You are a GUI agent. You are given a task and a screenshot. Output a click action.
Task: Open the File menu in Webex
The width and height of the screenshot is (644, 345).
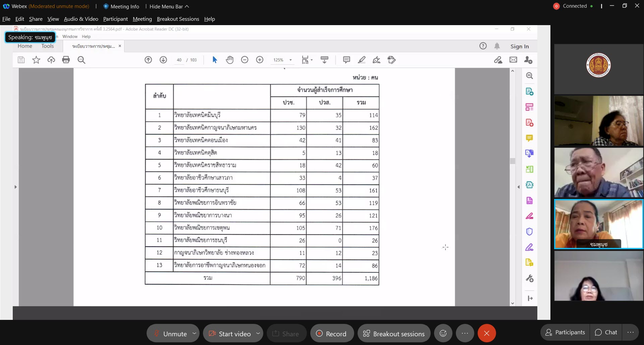(x=6, y=19)
